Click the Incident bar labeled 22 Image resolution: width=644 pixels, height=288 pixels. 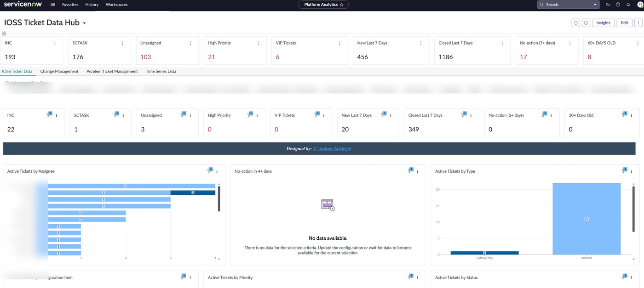pyautogui.click(x=586, y=219)
